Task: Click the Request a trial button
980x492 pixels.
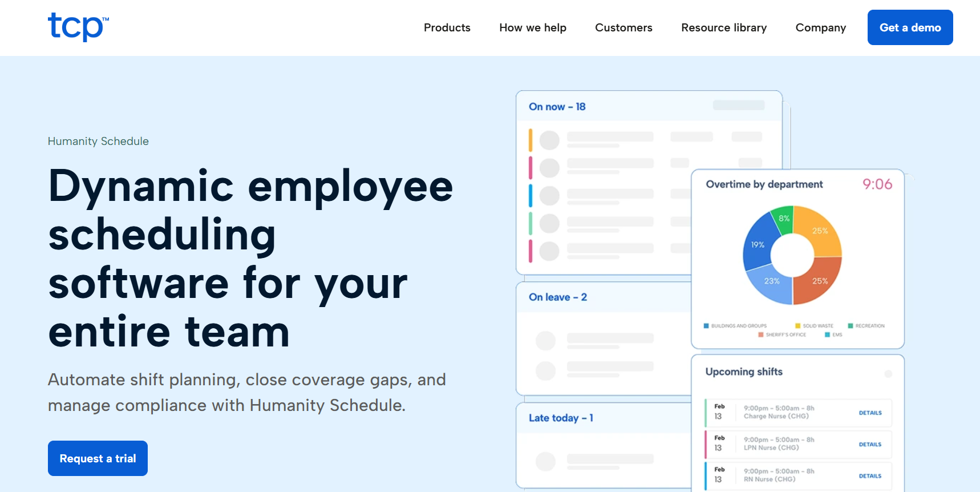Action: [98, 458]
